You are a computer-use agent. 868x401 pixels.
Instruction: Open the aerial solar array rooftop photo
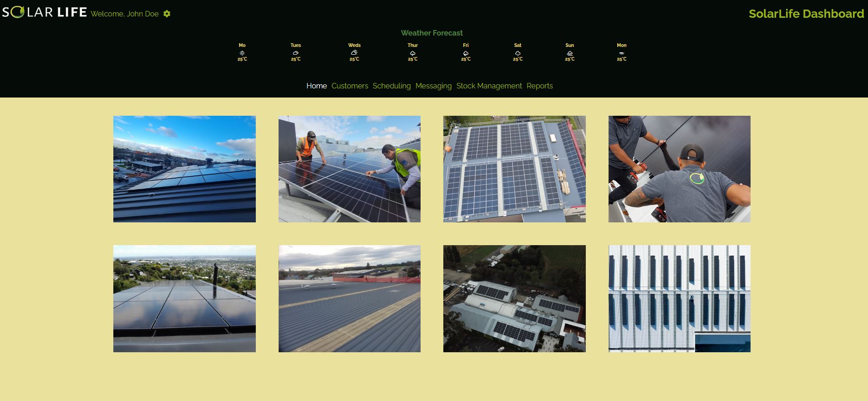tap(514, 169)
